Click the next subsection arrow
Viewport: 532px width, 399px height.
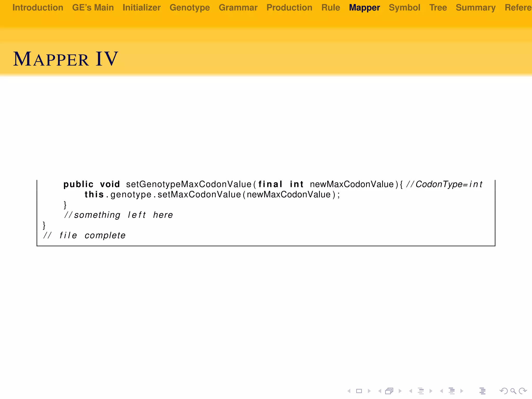coord(431,391)
